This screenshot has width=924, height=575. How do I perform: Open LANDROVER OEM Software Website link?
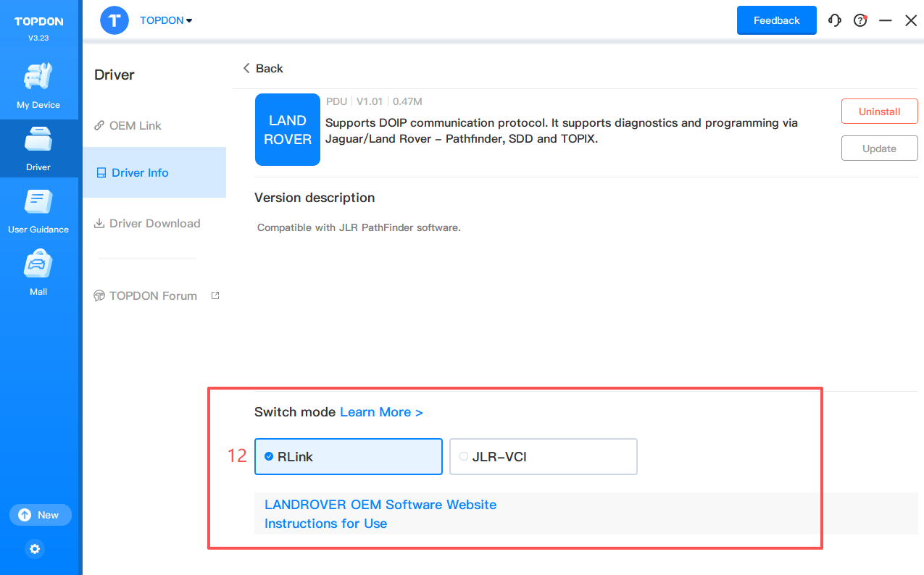380,505
